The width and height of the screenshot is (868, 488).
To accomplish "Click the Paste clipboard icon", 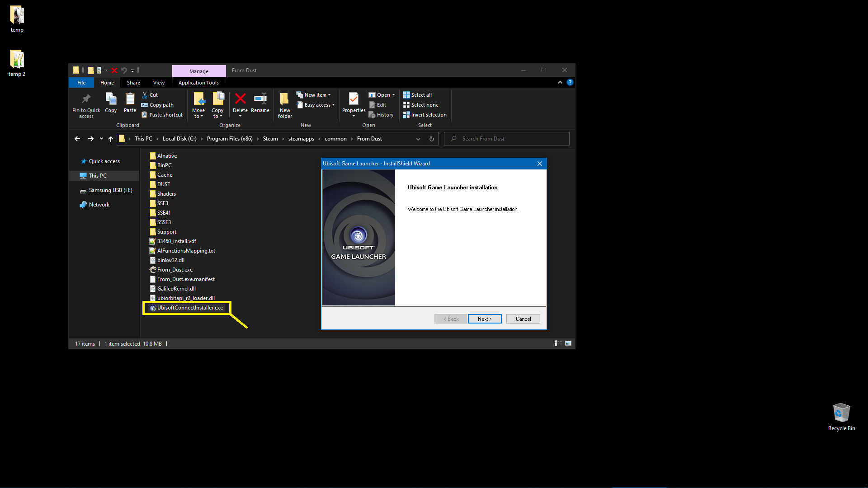I will [130, 99].
